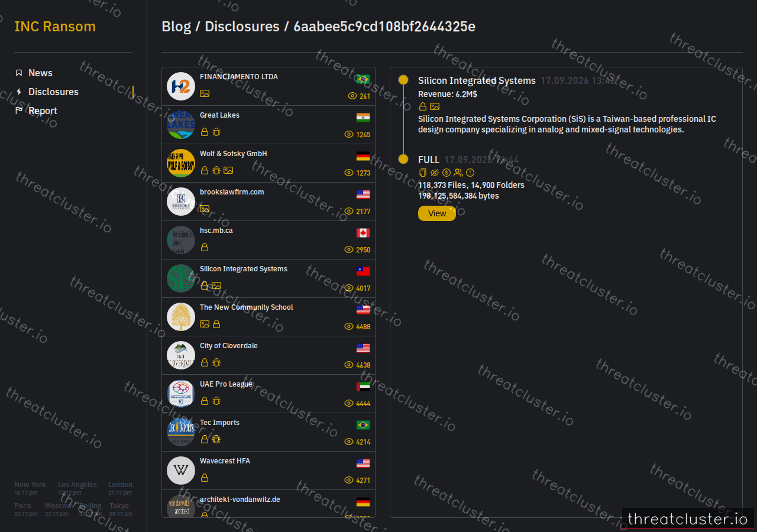Click the image icon in Wolf & Sofsky GmbH row
757x532 pixels.
tap(228, 170)
